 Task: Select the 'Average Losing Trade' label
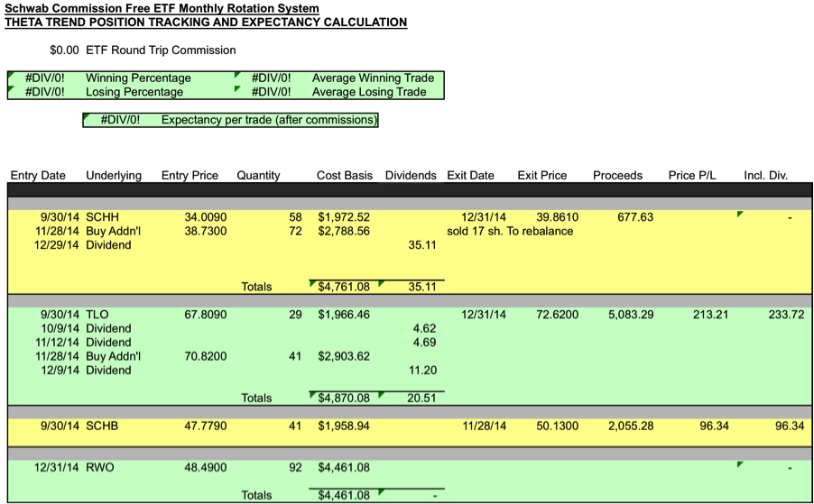pos(369,92)
